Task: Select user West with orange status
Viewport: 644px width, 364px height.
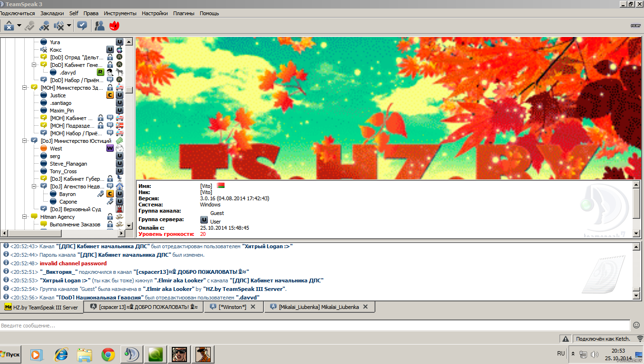Action: click(56, 149)
